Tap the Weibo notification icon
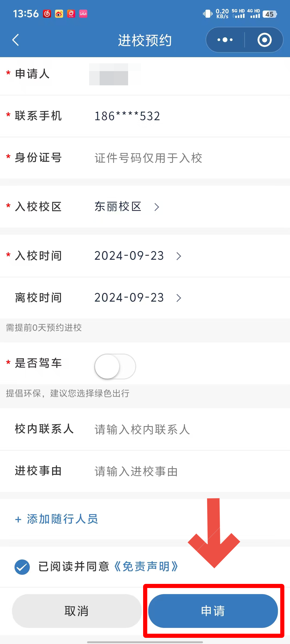Screen dimensions: 290x644 pos(59,14)
